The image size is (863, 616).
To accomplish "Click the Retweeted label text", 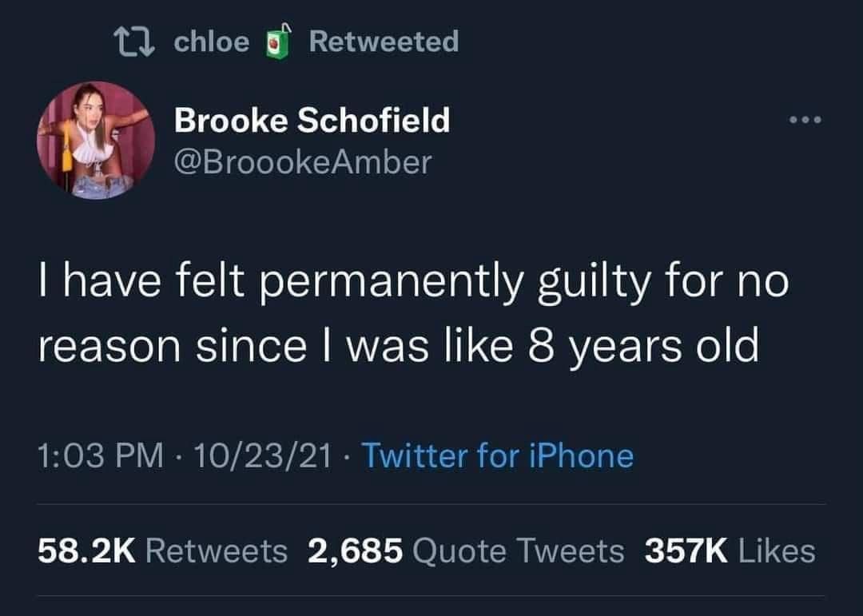I will pyautogui.click(x=385, y=41).
